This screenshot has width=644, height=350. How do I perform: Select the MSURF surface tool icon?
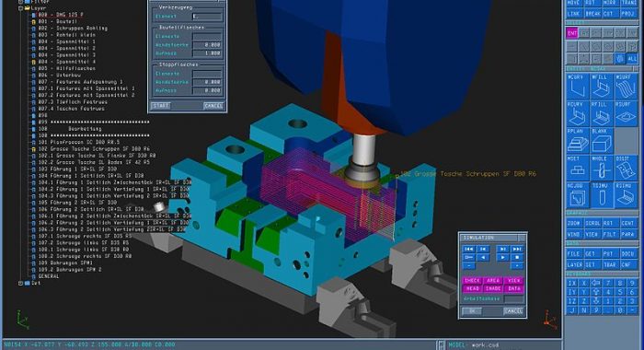coord(626,87)
